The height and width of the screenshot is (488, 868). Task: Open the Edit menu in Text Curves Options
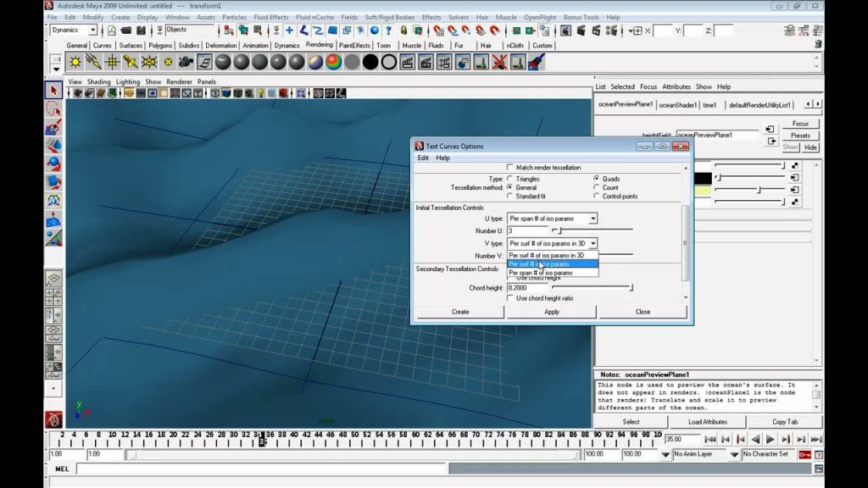(x=423, y=158)
